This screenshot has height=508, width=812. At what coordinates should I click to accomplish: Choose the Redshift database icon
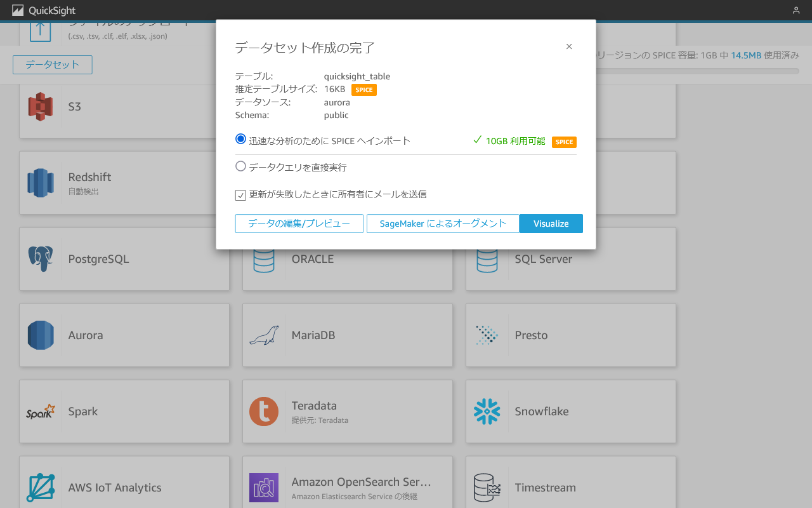41,183
